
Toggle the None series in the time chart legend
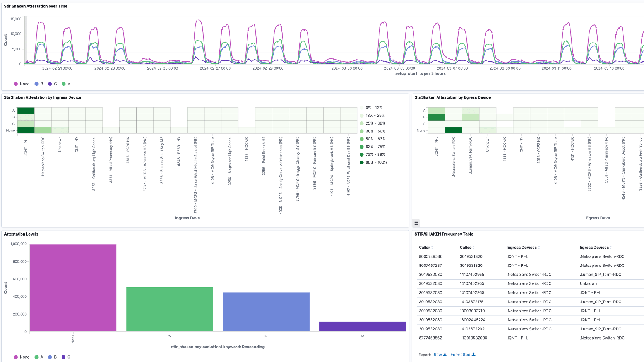point(22,84)
